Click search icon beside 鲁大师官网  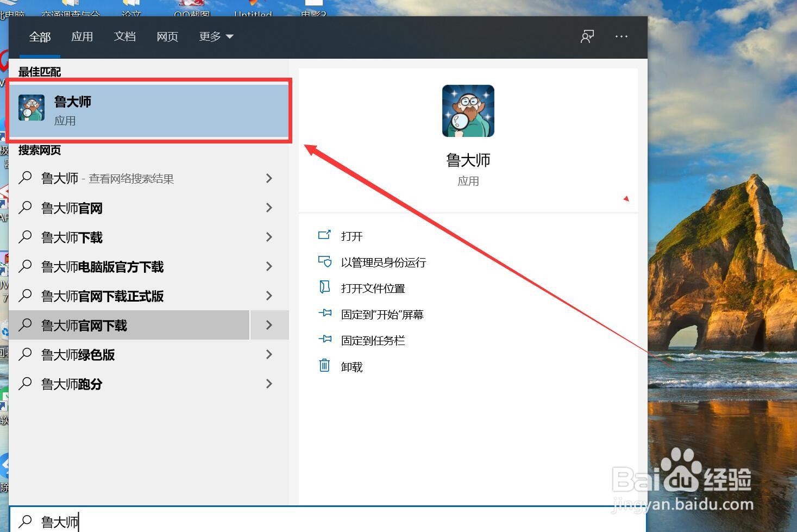25,207
